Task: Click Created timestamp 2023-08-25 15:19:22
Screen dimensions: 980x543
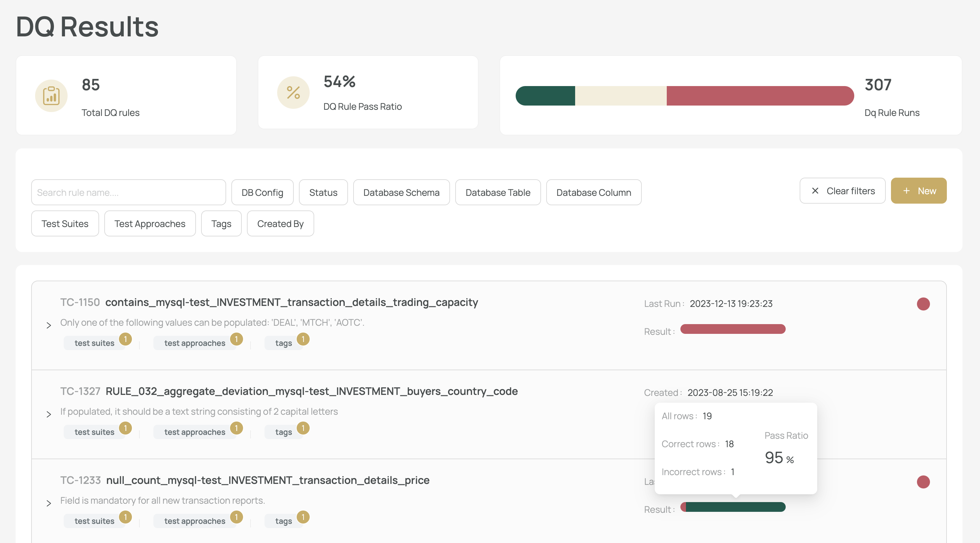Action: (x=730, y=393)
